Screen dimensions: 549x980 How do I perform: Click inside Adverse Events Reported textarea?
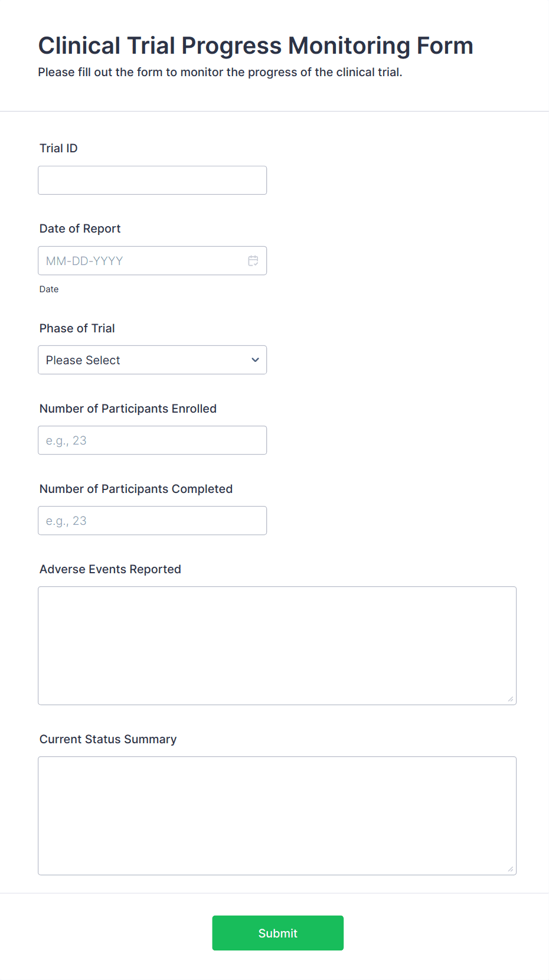[277, 646]
